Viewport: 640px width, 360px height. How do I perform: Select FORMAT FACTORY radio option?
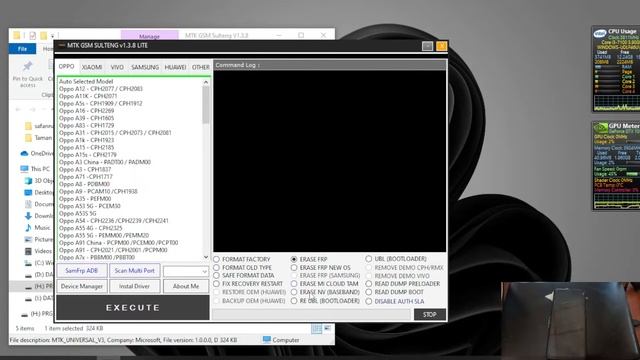click(x=242, y=259)
